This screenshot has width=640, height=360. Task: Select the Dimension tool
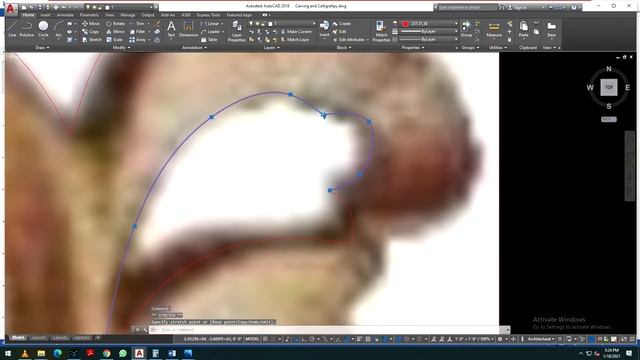188,29
